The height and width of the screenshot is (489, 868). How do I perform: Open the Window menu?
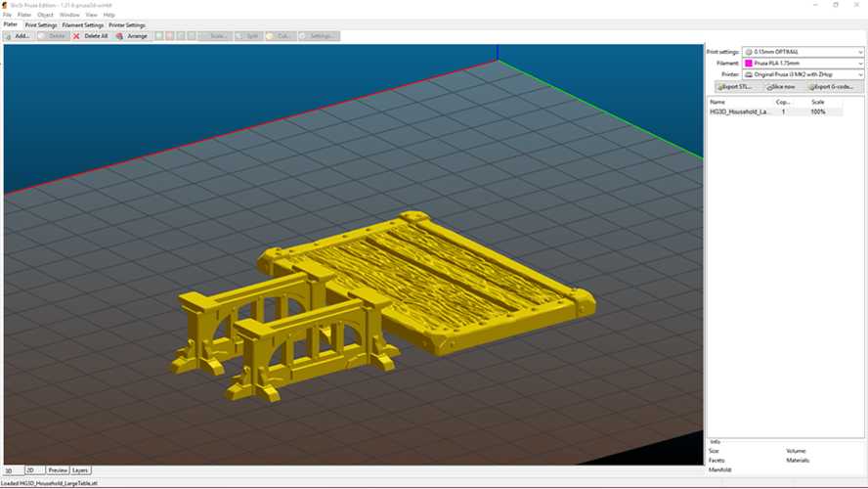coord(69,15)
